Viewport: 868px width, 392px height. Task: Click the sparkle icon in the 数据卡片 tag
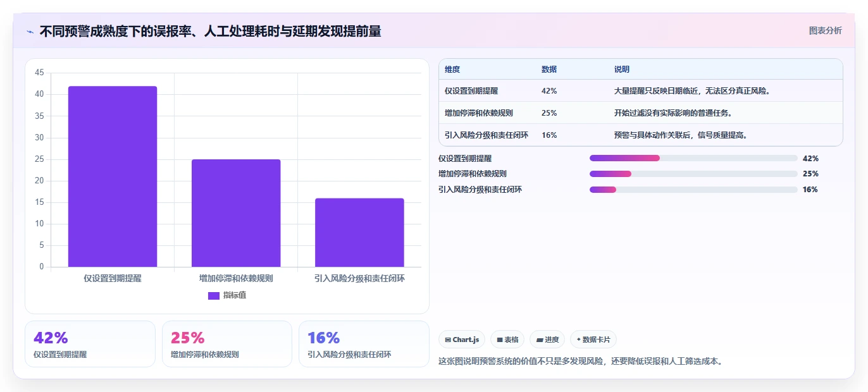point(579,340)
